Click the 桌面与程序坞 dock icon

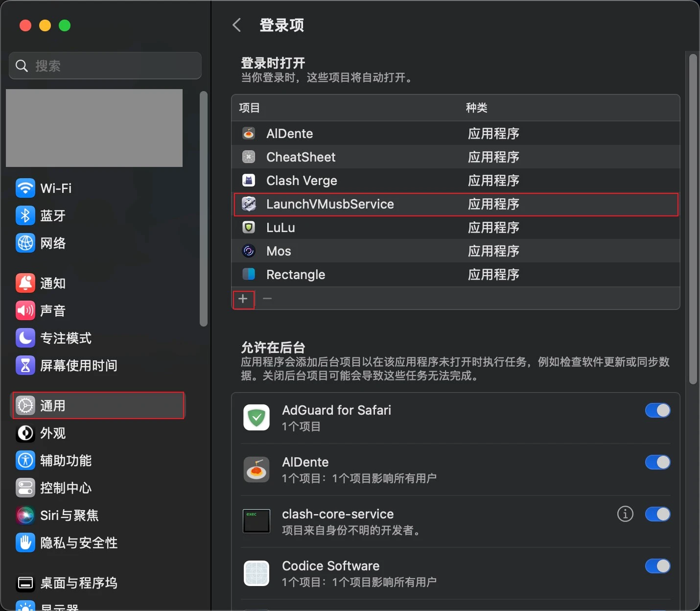(x=25, y=583)
